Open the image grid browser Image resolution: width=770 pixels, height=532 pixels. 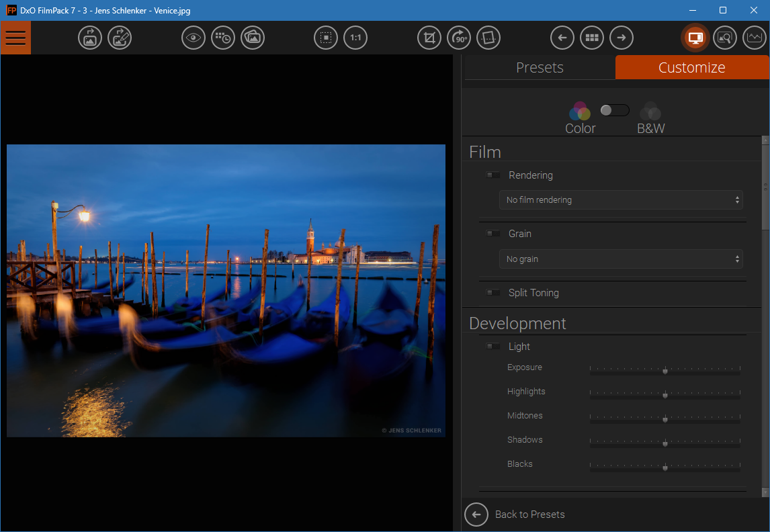pos(592,38)
